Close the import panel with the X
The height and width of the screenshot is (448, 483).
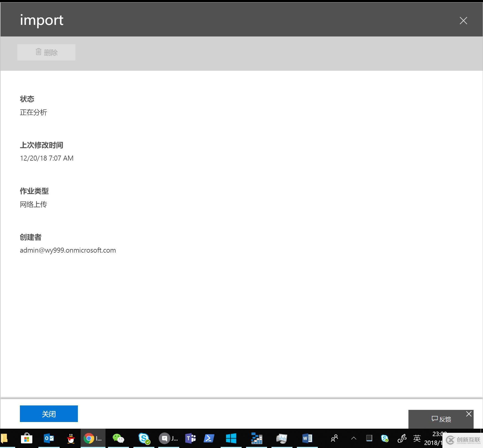(x=463, y=20)
